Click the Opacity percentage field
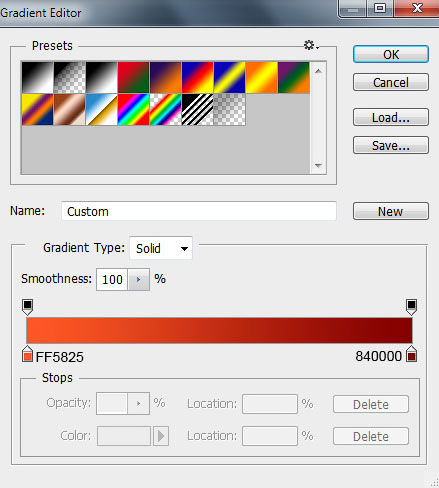The width and height of the screenshot is (439, 488). tap(112, 403)
